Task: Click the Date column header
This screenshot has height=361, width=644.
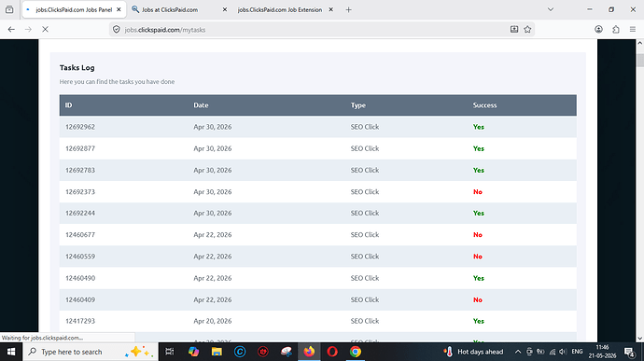Action: click(201, 105)
